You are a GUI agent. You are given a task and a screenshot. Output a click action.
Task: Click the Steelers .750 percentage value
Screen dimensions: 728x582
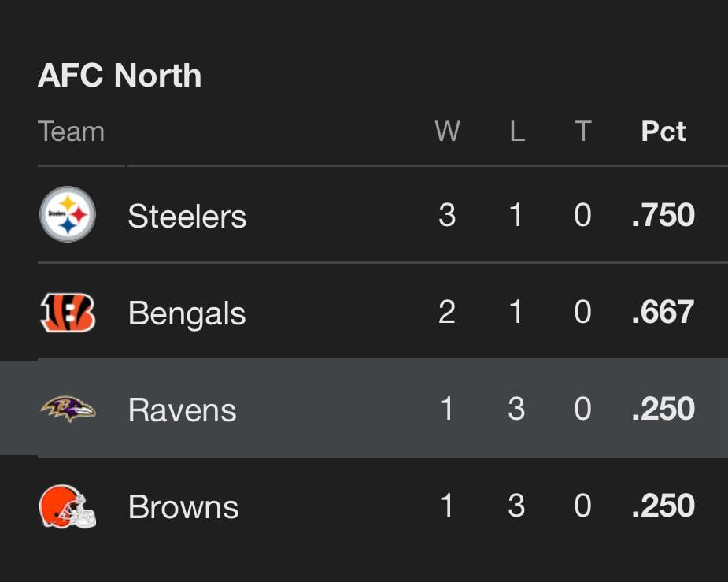tap(663, 214)
